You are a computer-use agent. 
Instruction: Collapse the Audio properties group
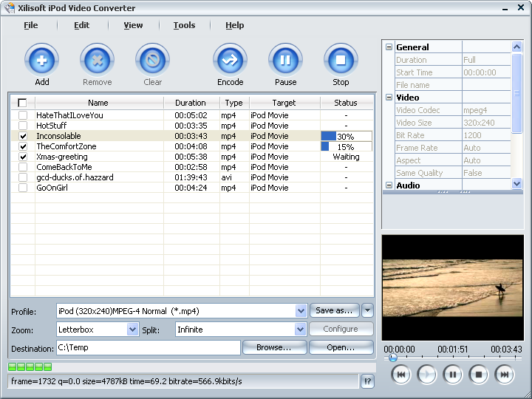pos(389,185)
